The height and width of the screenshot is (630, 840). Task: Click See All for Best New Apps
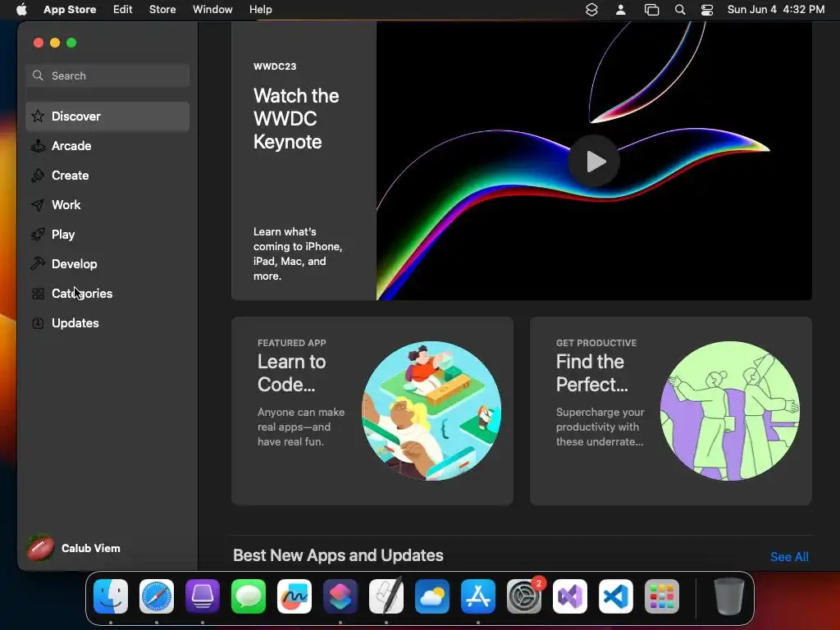pyautogui.click(x=789, y=557)
